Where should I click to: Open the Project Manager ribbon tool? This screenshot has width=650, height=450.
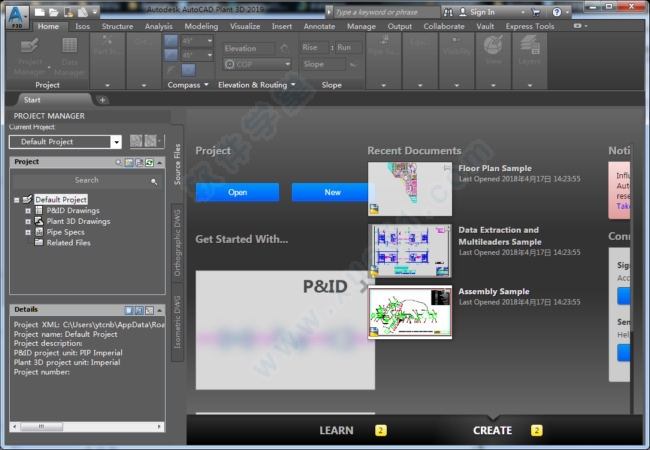coord(30,57)
